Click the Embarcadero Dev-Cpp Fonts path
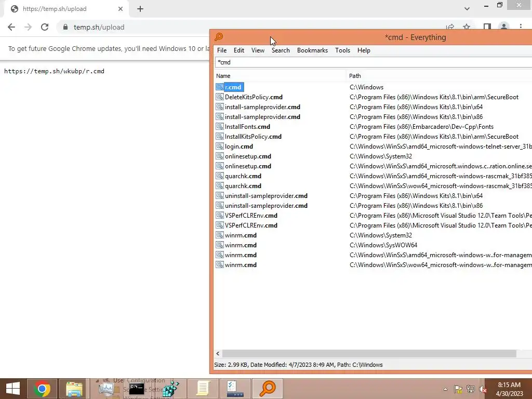This screenshot has width=532, height=399. [421, 127]
